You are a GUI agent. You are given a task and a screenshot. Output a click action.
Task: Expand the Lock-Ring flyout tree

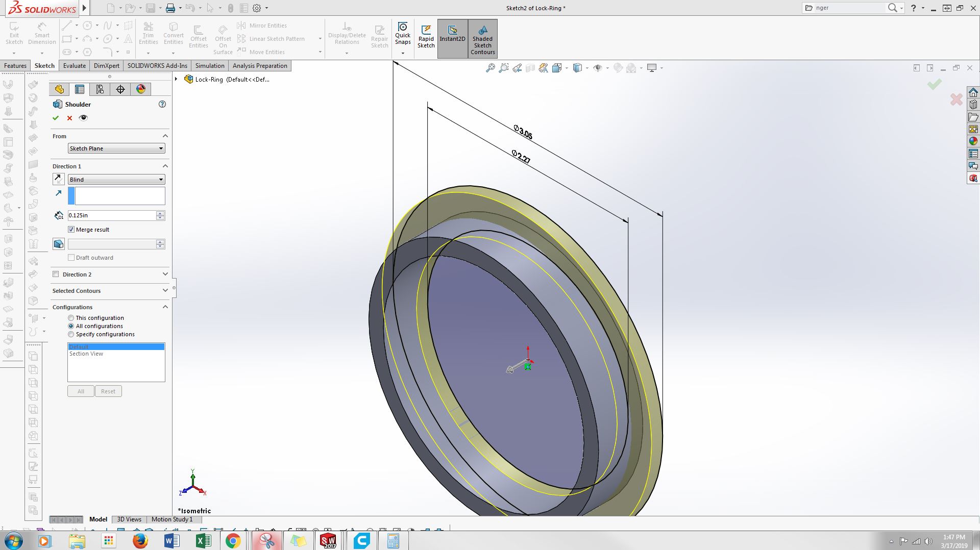pos(176,79)
